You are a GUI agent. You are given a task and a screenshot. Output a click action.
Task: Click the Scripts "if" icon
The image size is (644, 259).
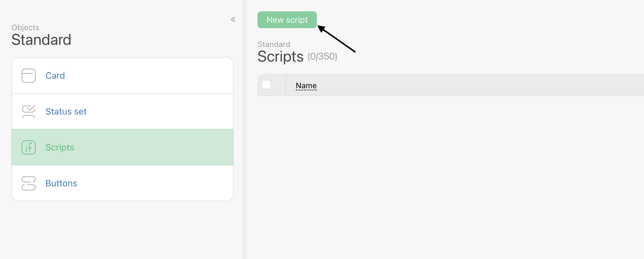pos(29,147)
